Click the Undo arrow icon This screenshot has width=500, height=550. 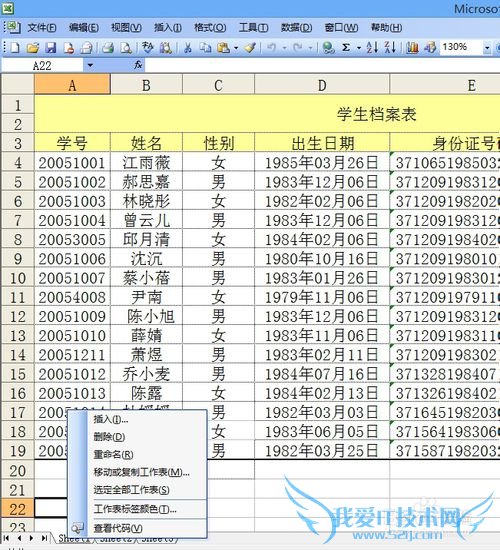tap(271, 47)
